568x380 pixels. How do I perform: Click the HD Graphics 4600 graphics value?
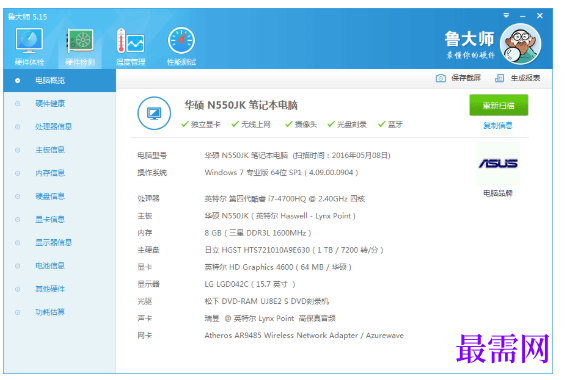(278, 267)
